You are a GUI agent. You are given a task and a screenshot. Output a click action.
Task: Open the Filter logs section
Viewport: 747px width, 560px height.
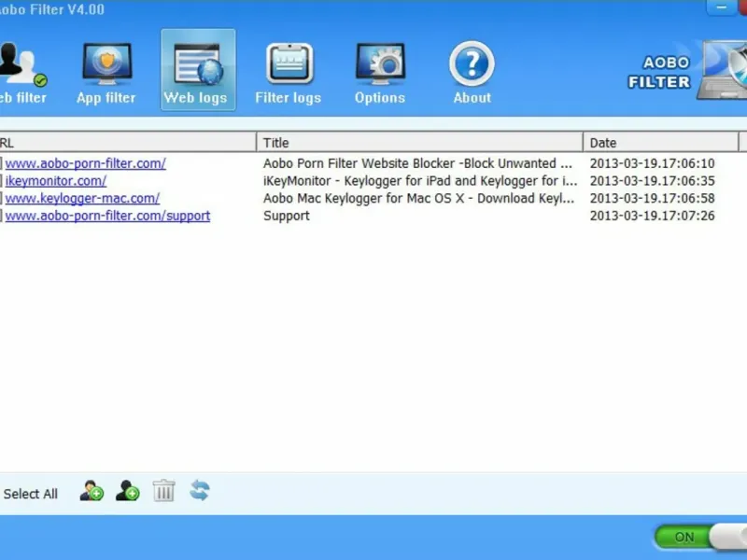[x=289, y=72]
